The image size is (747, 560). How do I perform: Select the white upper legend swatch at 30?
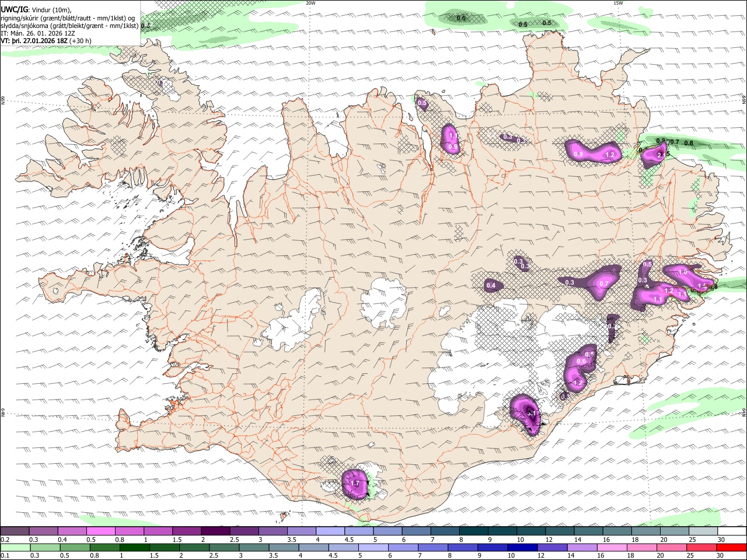click(x=732, y=531)
